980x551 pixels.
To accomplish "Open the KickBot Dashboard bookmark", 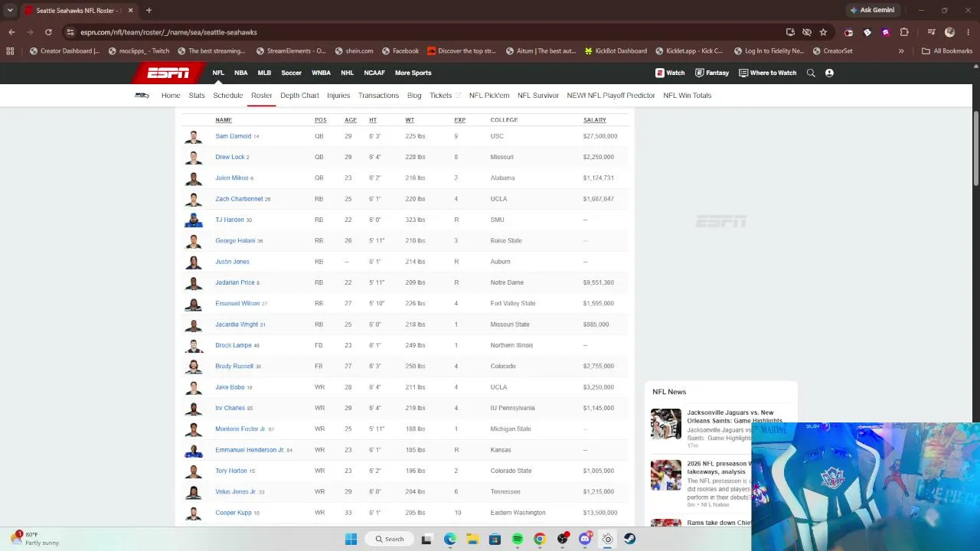I will pos(616,51).
